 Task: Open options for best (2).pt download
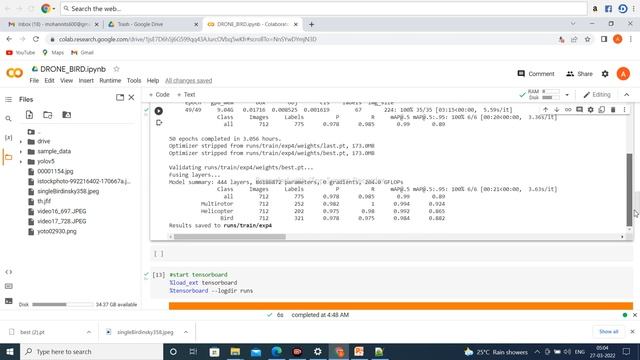click(x=89, y=332)
